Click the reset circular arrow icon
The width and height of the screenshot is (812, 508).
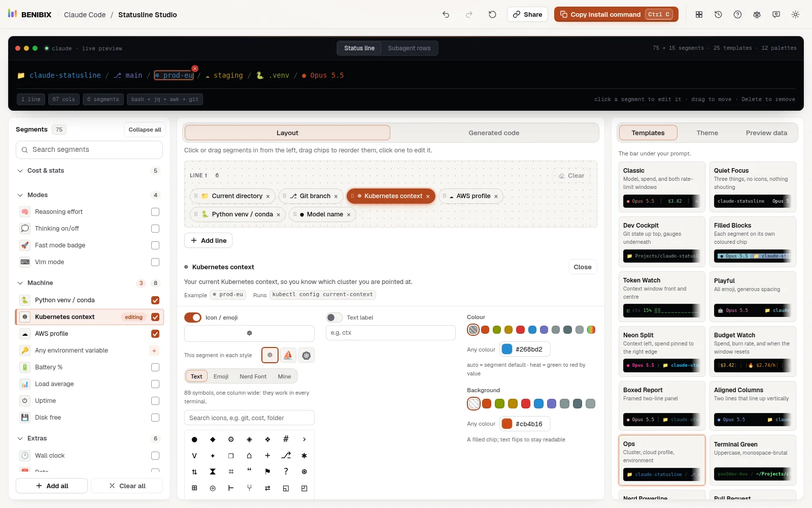492,15
